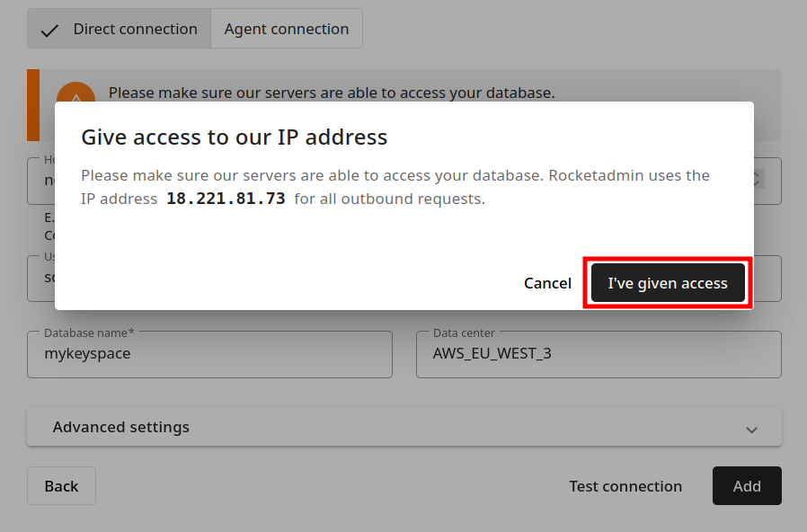Screen dimensions: 807x532
Task: Confirm with "I've given access" button
Action: coord(668,283)
